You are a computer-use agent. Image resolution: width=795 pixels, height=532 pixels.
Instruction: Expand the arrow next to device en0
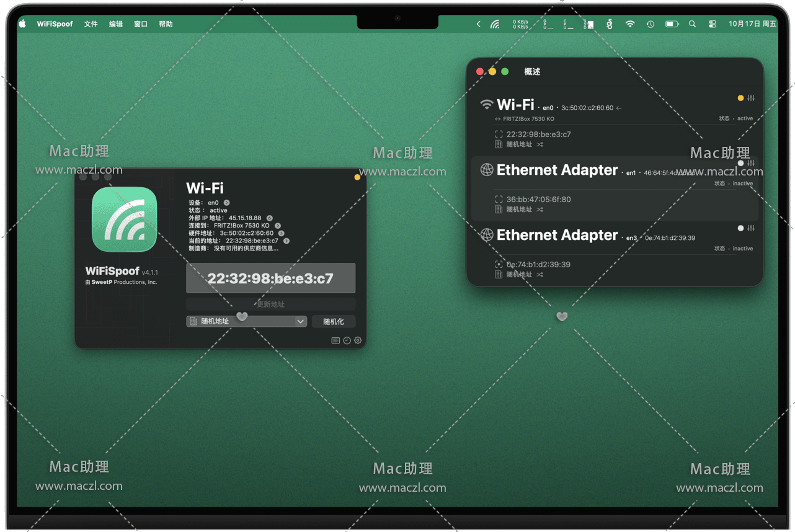click(227, 203)
